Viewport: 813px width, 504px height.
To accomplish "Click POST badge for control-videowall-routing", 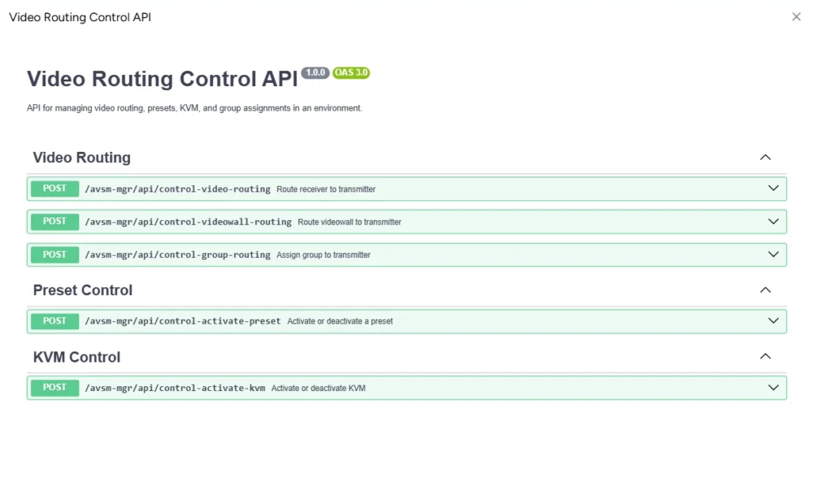I will [x=55, y=222].
